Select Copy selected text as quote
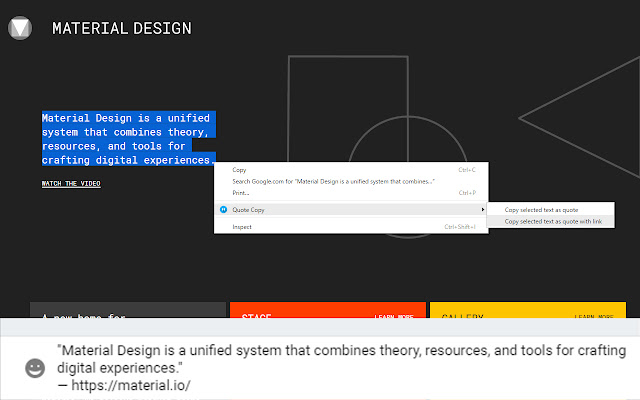This screenshot has height=400, width=640. pos(550,210)
